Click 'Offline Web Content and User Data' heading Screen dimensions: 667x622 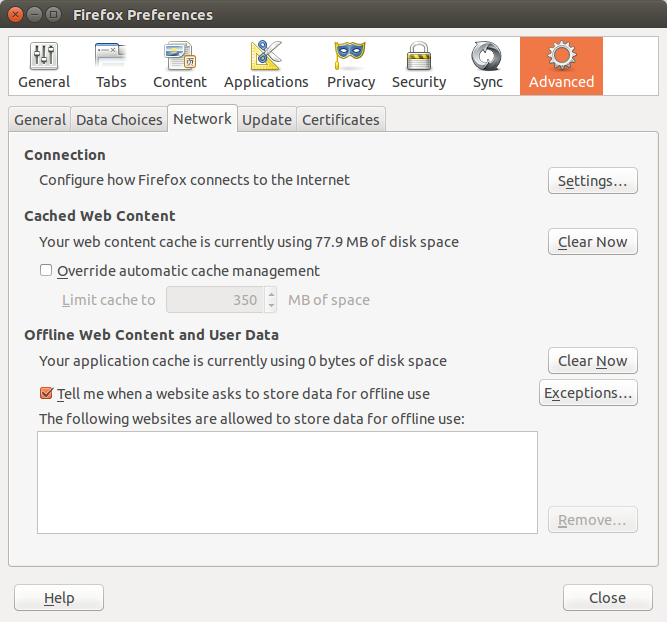151,335
